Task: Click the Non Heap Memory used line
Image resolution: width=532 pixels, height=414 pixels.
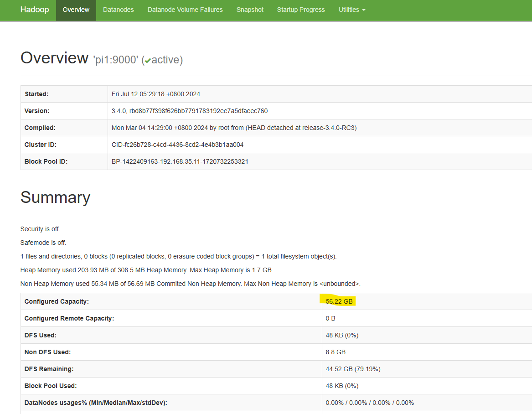Action: pyautogui.click(x=191, y=284)
